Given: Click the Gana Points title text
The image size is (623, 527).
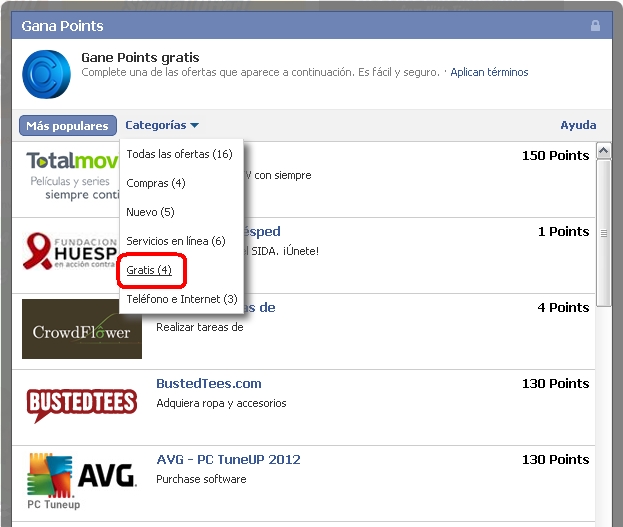Looking at the screenshot, I should (62, 26).
